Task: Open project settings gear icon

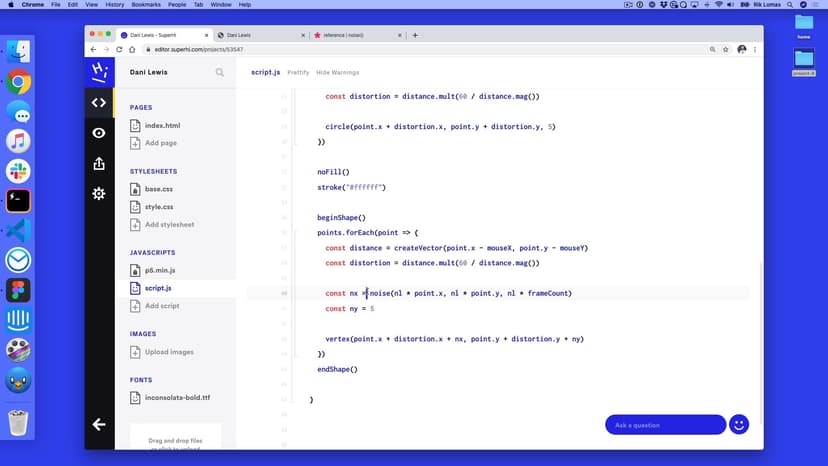Action: (99, 193)
